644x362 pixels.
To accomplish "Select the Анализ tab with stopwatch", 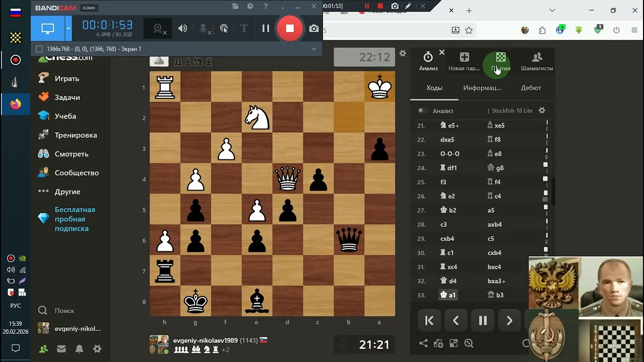I will tap(428, 61).
